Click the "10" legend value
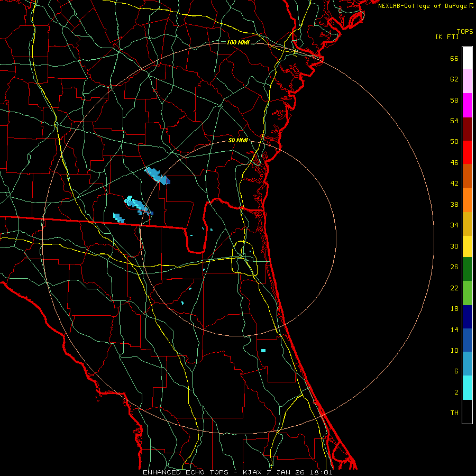476x476 pixels. (454, 351)
